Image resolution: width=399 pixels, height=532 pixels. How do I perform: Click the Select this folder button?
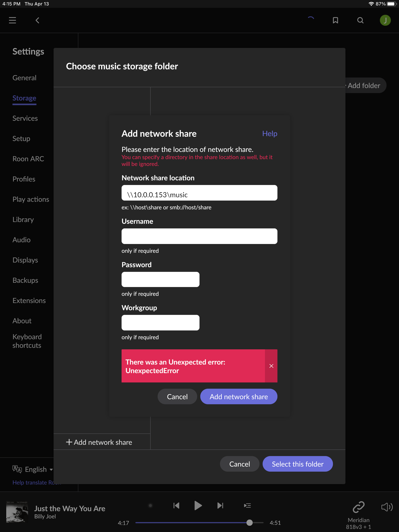tap(297, 464)
